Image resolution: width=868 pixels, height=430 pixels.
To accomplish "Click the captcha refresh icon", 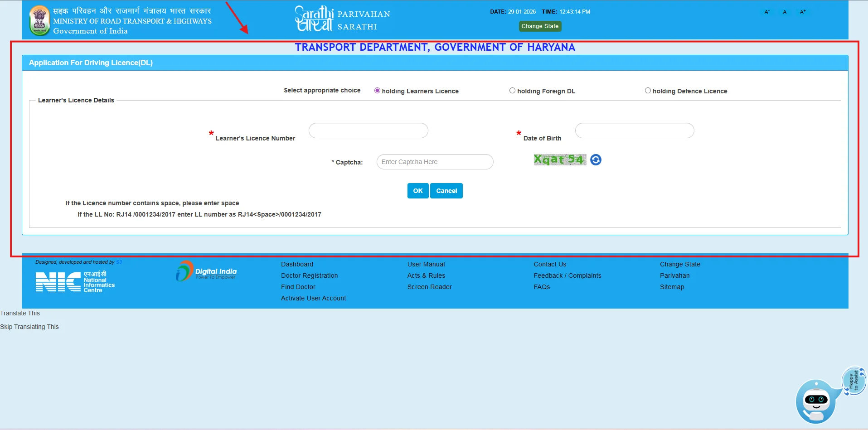I will [596, 160].
